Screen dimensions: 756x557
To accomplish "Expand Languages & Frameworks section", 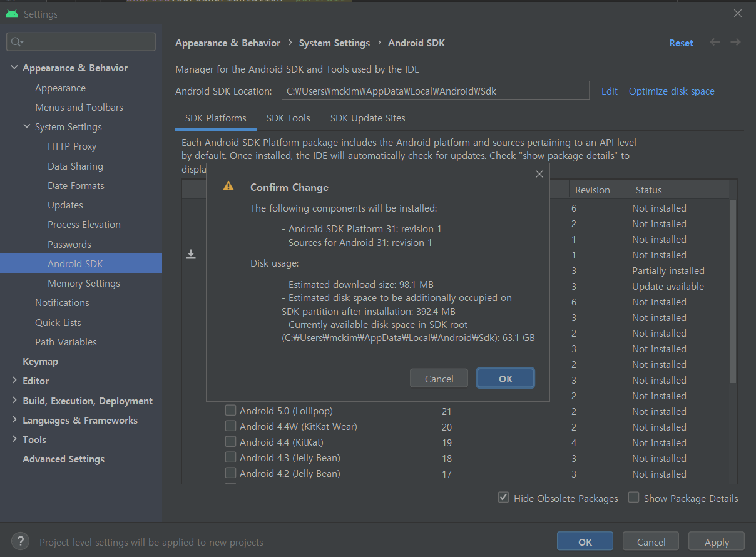I will click(14, 420).
